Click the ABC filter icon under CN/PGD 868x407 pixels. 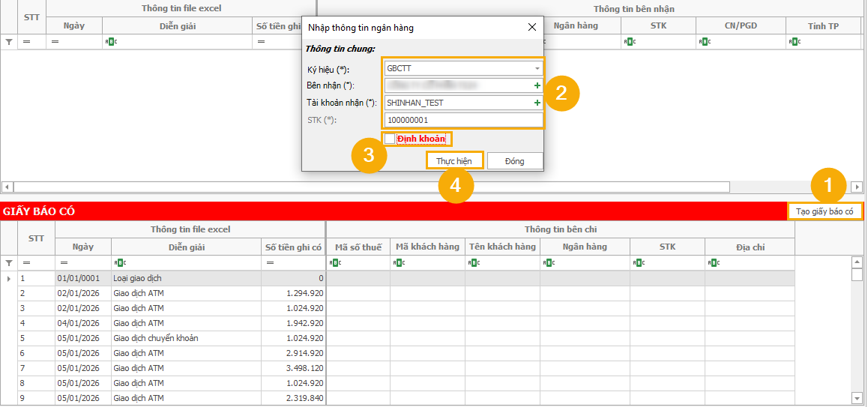point(704,41)
